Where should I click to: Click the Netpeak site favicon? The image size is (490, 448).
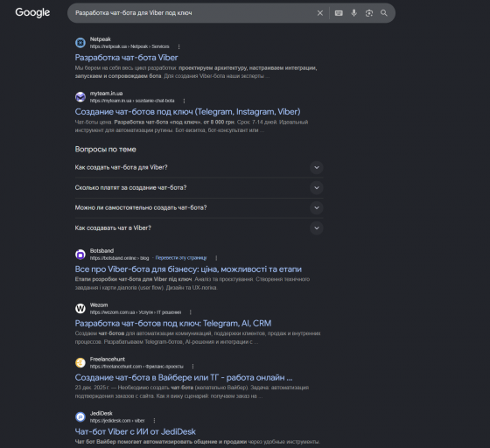(x=80, y=43)
